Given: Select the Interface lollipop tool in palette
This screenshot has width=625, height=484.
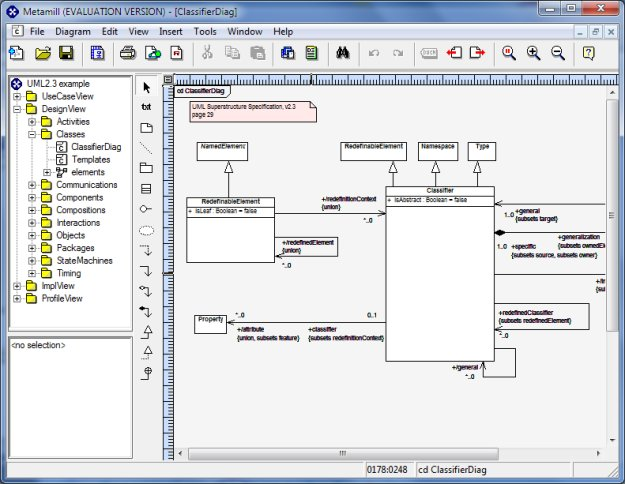Looking at the screenshot, I should (146, 209).
